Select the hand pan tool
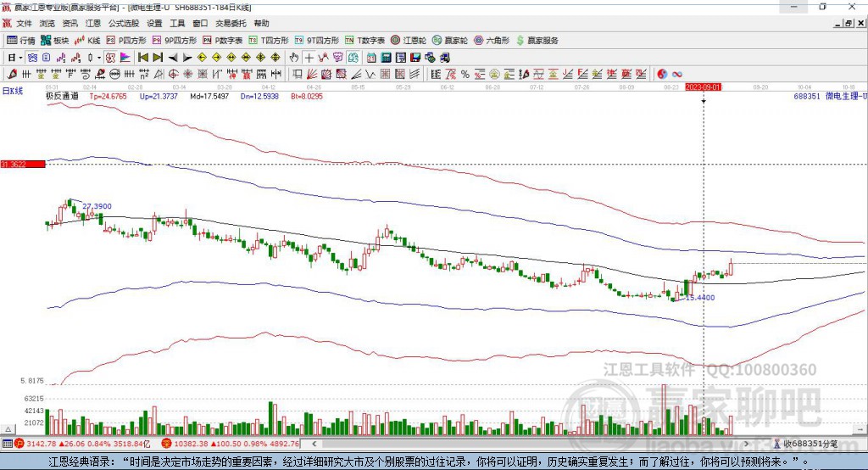The height and width of the screenshot is (470, 868). click(294, 58)
